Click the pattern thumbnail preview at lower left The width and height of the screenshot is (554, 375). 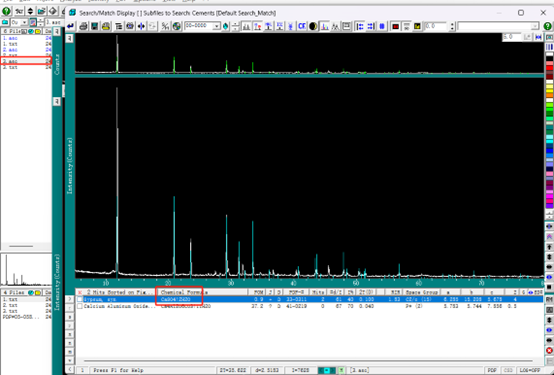[26, 270]
